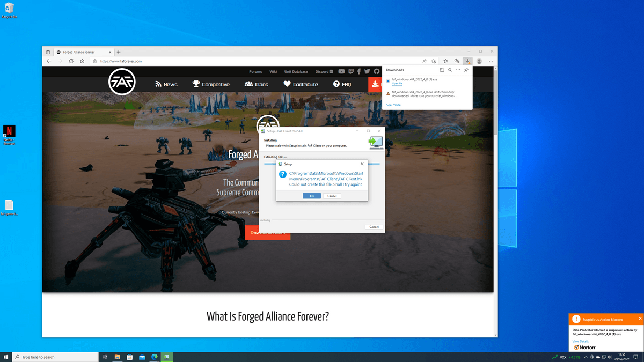Screen dimensions: 644x362
Task: Pin the Downloads panel
Action: point(466,70)
